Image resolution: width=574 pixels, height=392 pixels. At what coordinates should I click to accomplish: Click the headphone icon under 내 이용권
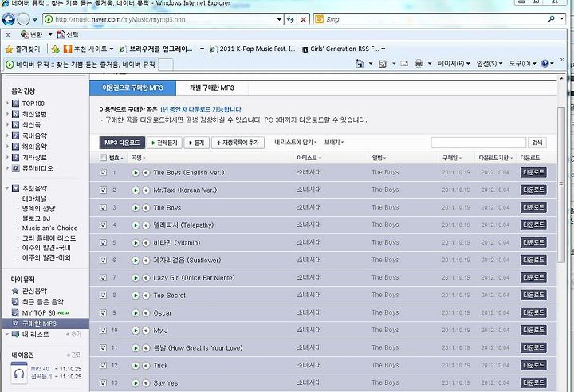(x=19, y=373)
